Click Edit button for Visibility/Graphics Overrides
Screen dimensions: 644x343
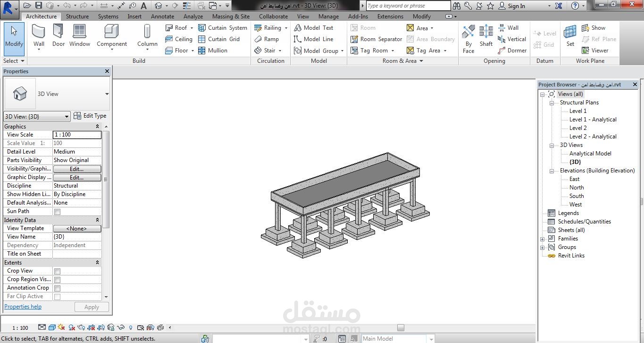(x=77, y=169)
